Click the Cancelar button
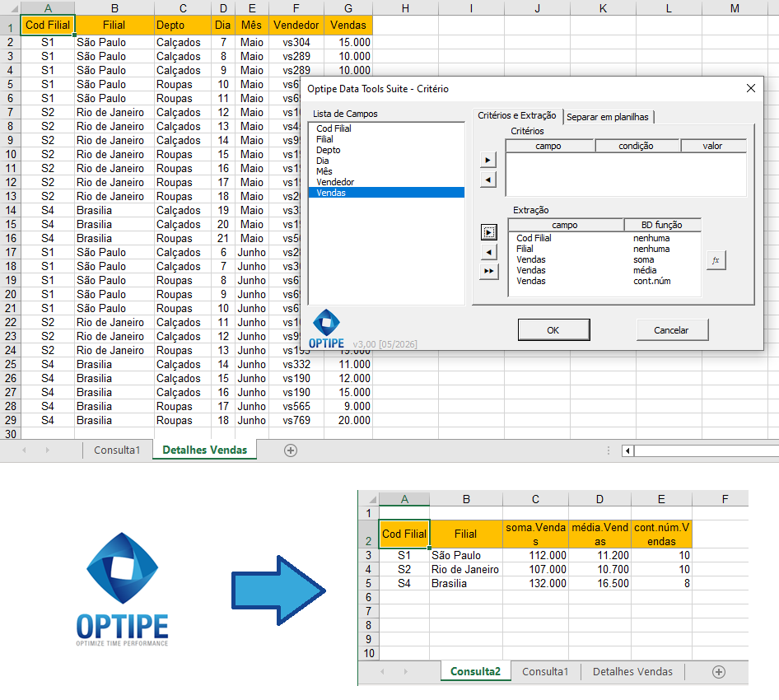The image size is (779, 700). [672, 330]
